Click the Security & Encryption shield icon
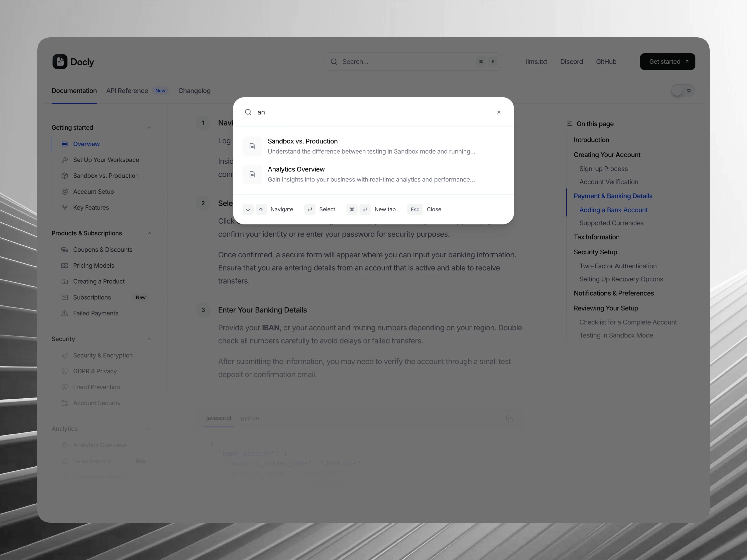 pyautogui.click(x=64, y=355)
